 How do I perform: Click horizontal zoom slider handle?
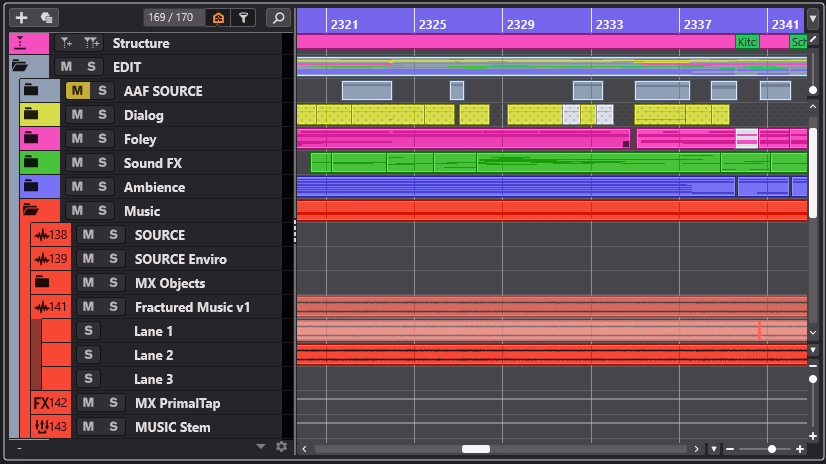[772, 449]
